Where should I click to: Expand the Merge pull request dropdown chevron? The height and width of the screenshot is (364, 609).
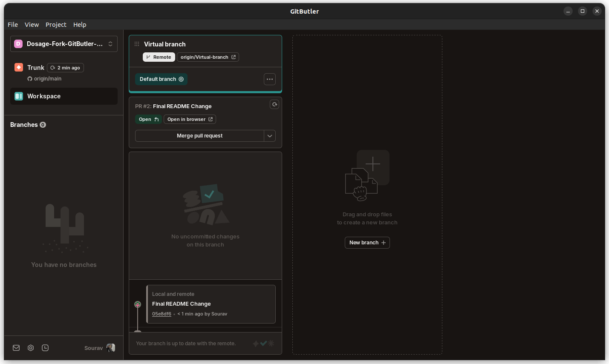click(269, 135)
